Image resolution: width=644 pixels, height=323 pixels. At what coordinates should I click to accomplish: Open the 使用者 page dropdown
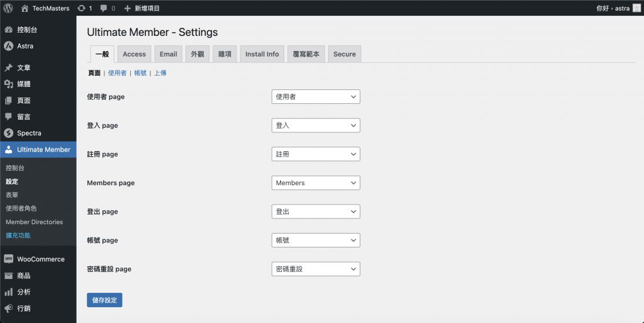point(316,96)
